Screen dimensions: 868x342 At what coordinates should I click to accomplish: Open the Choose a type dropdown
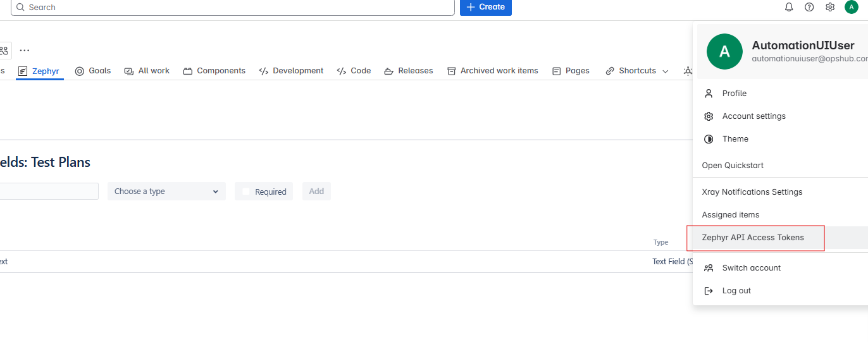click(166, 192)
